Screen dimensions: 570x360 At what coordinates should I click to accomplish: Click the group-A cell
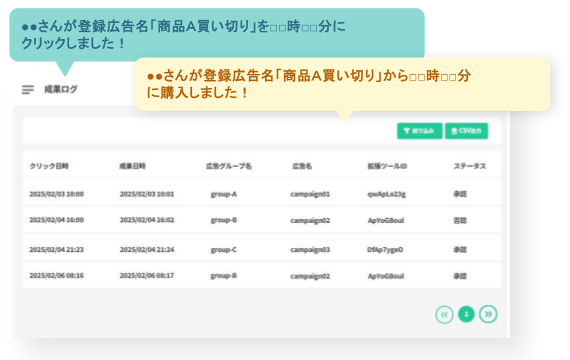(224, 194)
